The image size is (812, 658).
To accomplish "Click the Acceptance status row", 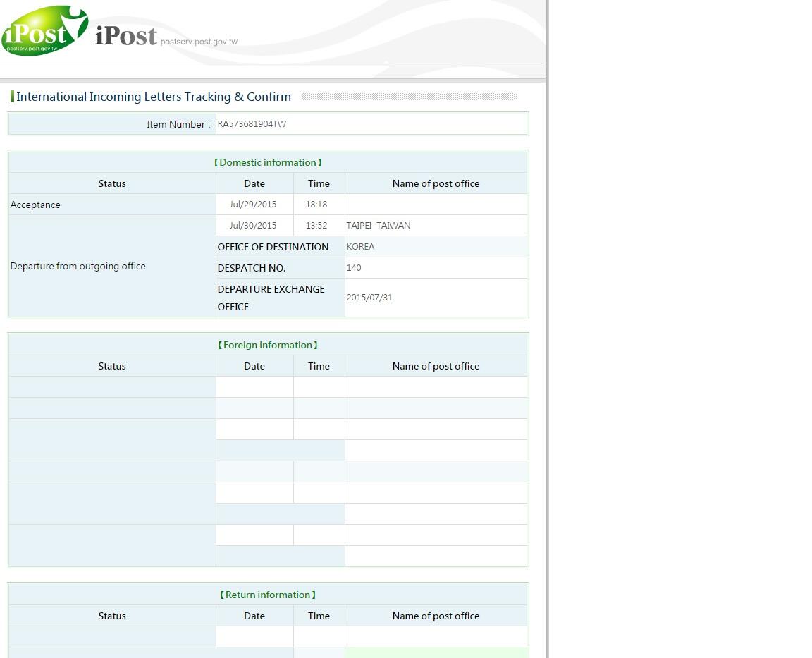I will 35,205.
